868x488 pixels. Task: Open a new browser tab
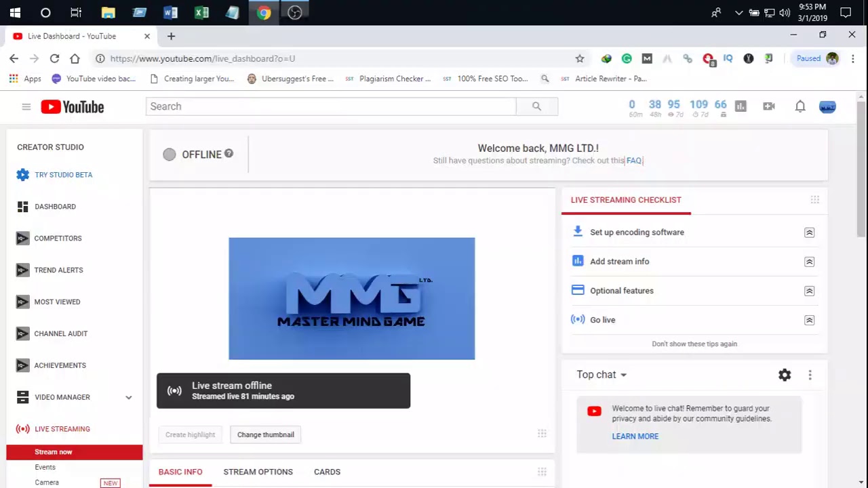(171, 36)
